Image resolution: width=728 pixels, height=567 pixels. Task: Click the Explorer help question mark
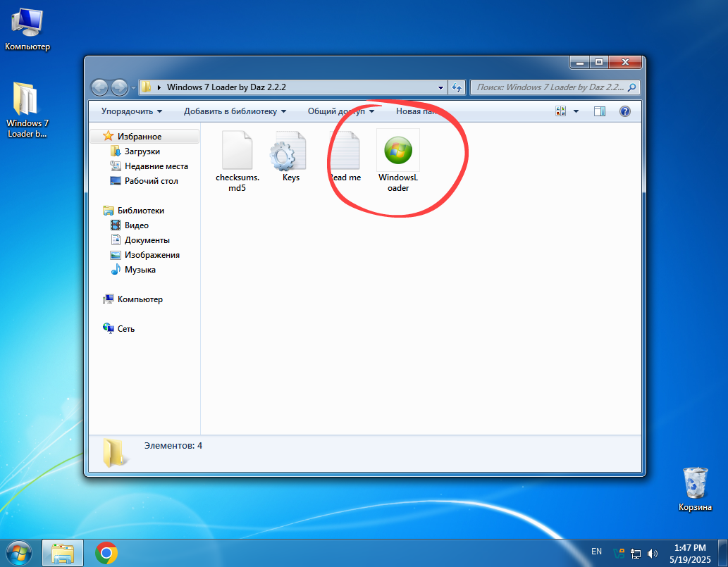pyautogui.click(x=624, y=111)
